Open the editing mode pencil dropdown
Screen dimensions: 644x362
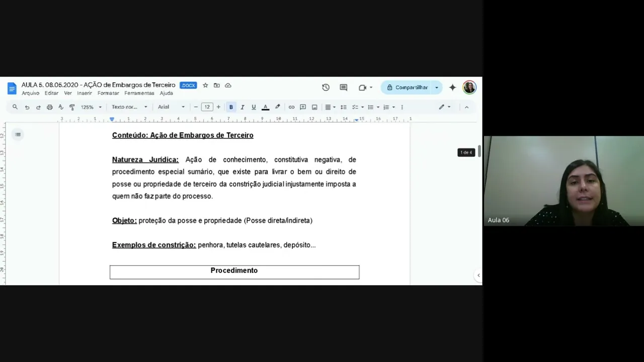444,107
